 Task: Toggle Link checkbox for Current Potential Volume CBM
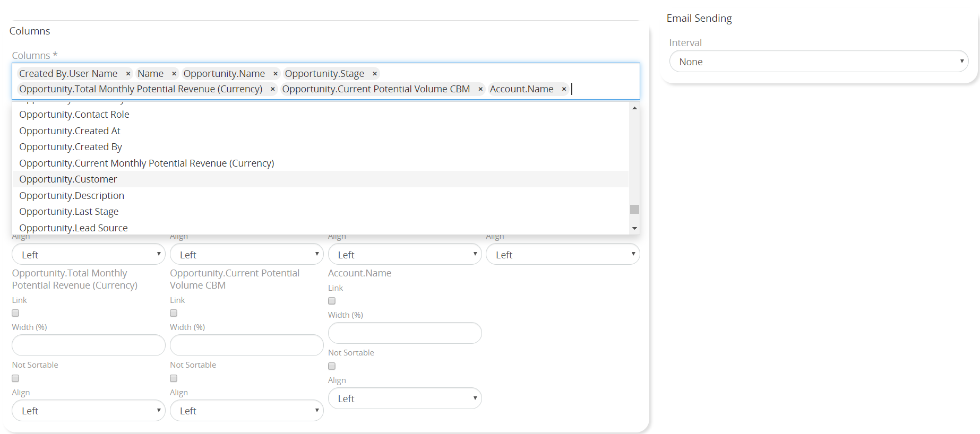click(x=174, y=313)
